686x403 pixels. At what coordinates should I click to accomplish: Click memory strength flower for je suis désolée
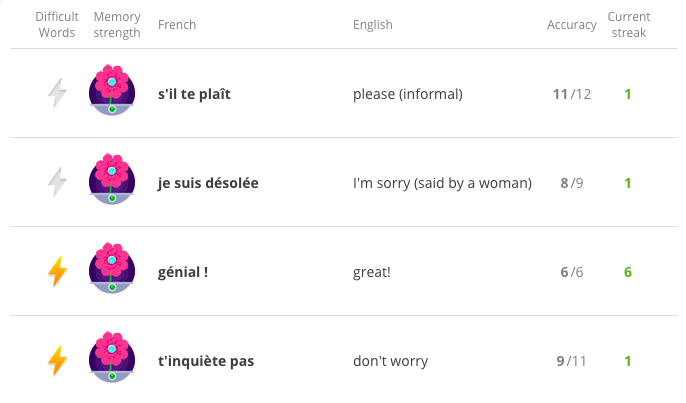point(112,178)
